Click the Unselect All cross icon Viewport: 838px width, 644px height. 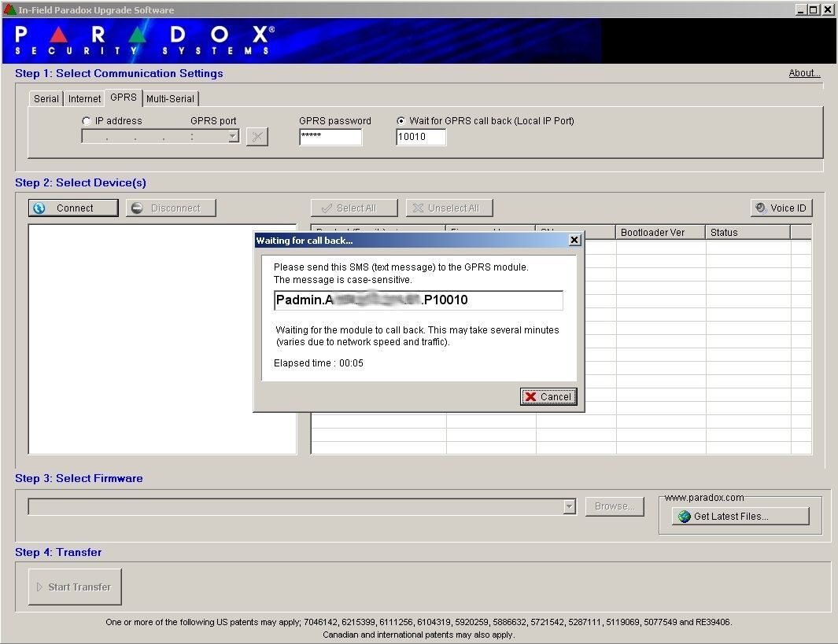tap(418, 208)
